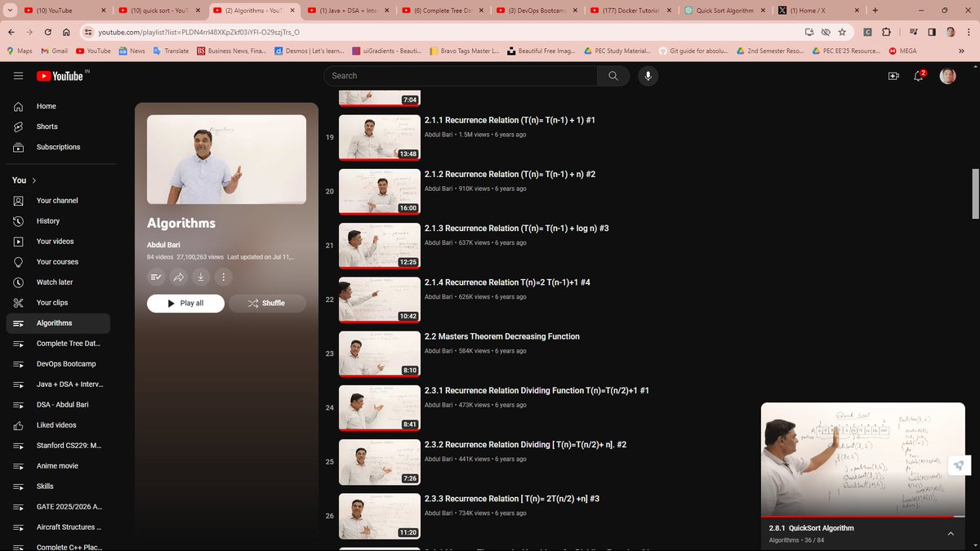The width and height of the screenshot is (980, 551).
Task: Switch to the Docker Tutorial tab
Action: coord(633,11)
